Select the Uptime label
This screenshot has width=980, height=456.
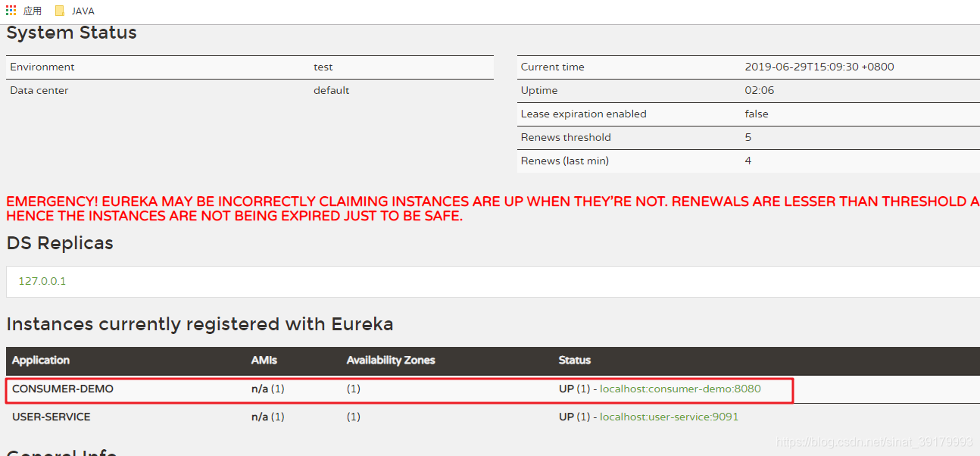pyautogui.click(x=539, y=90)
